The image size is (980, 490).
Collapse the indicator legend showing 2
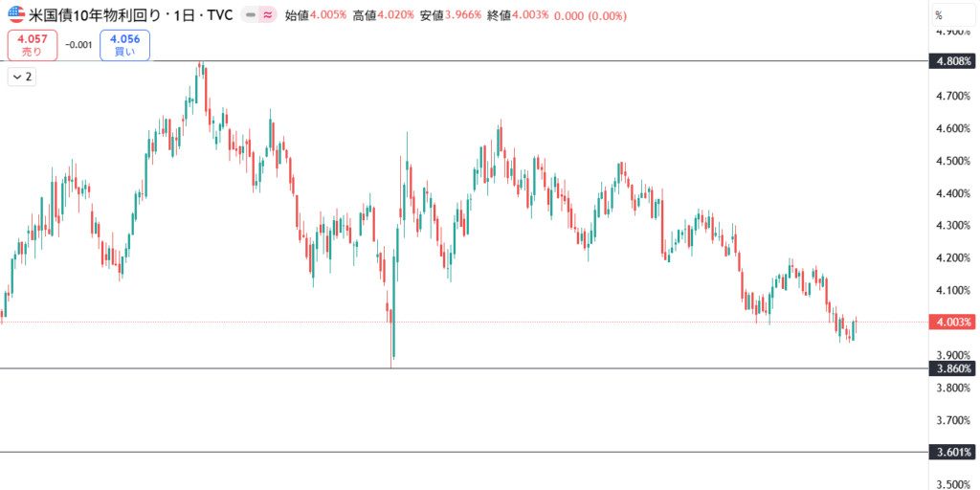(22, 77)
